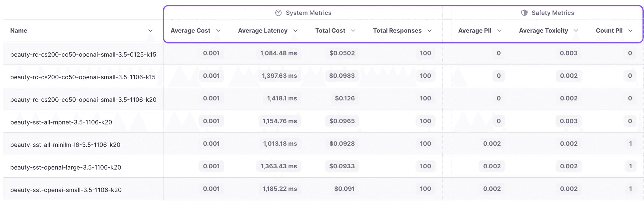Select the System Metrics group label
644x206 pixels.
[308, 13]
